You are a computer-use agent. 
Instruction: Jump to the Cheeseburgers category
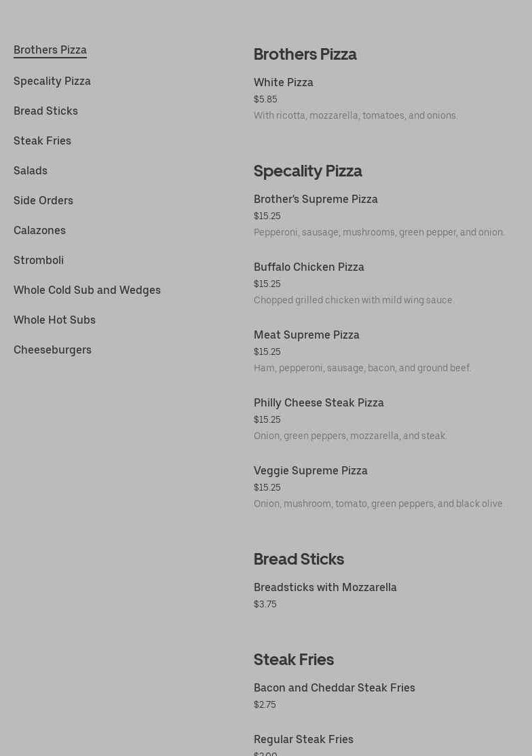click(52, 350)
